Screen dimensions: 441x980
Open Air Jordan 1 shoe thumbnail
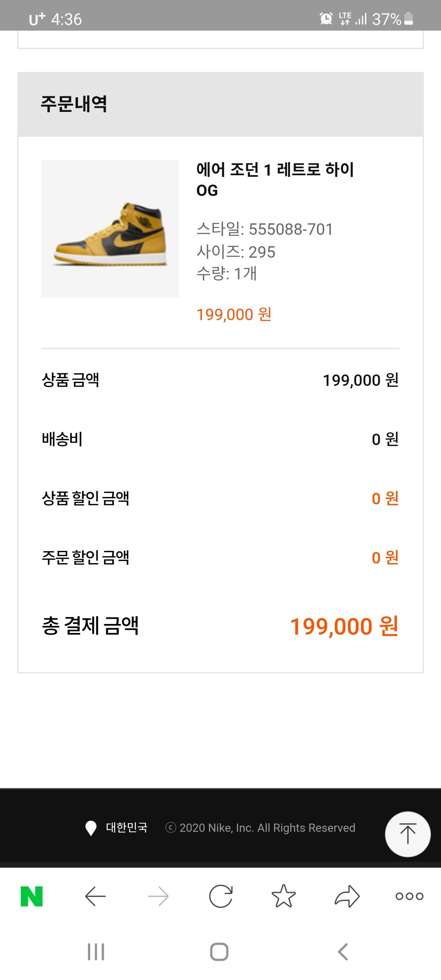coord(110,229)
